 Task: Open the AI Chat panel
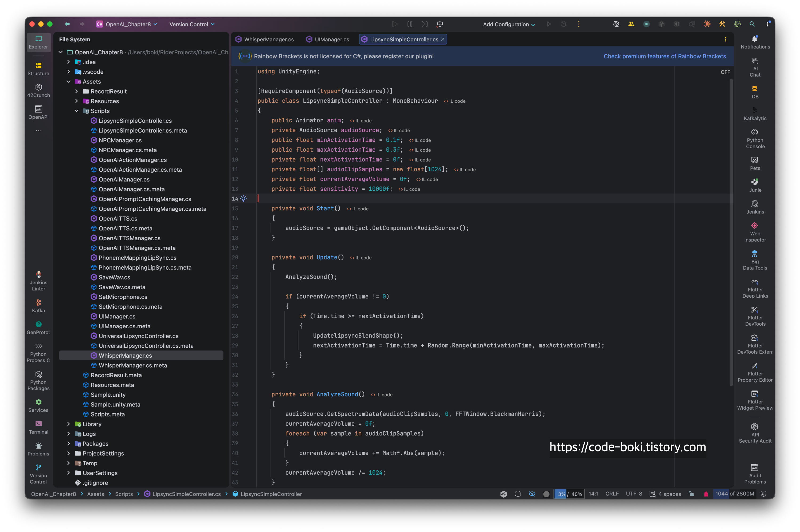[x=755, y=67]
